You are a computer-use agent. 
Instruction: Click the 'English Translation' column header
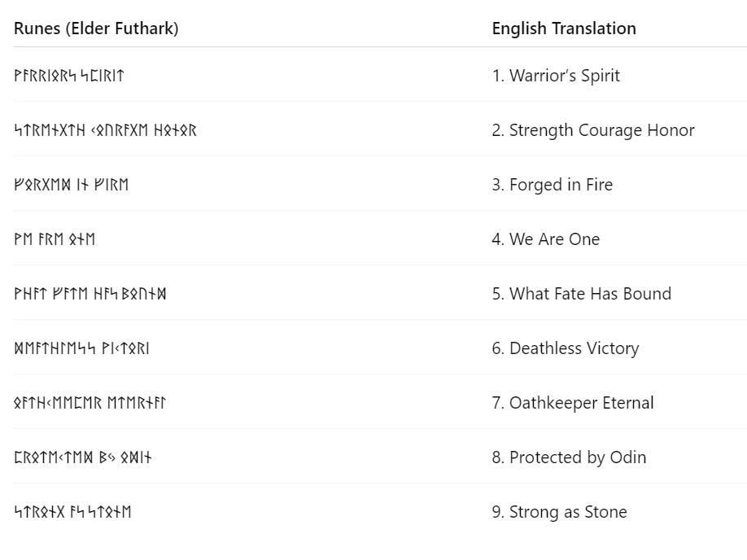pyautogui.click(x=564, y=28)
